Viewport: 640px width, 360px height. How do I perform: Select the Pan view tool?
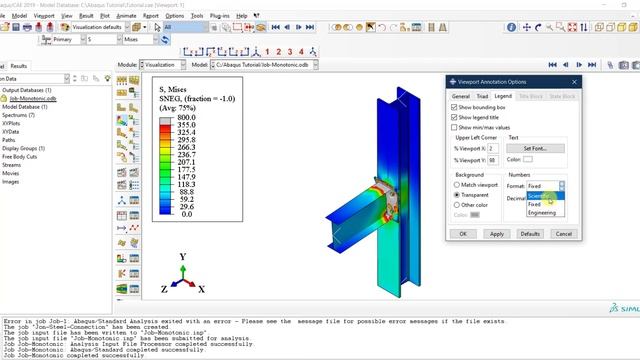tap(527, 27)
